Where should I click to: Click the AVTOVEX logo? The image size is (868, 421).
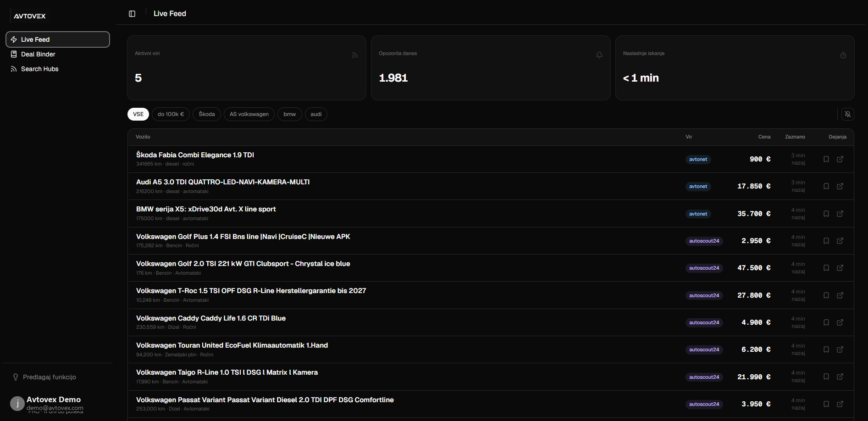(30, 16)
